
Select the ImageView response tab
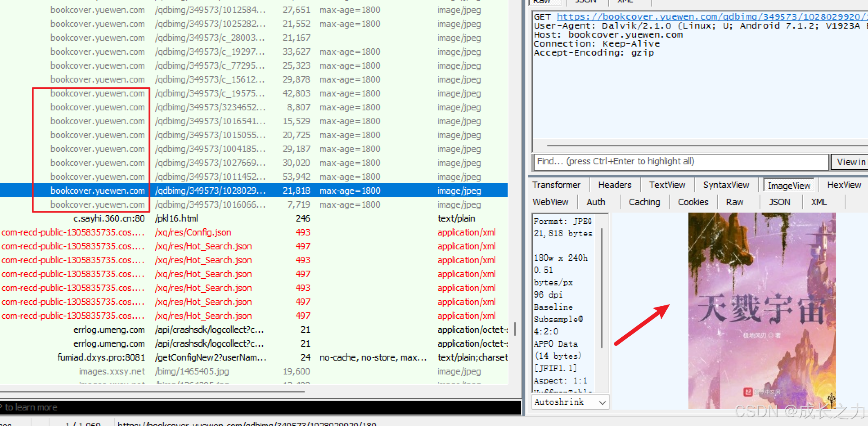[789, 186]
